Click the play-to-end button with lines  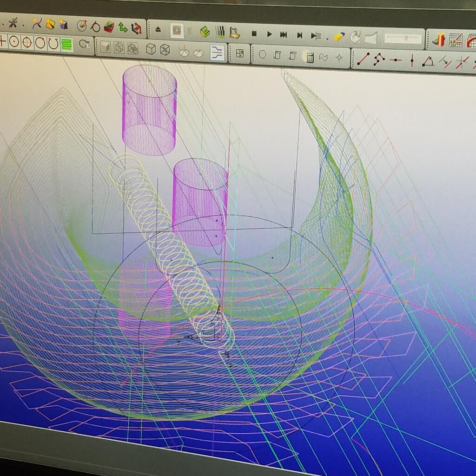click(x=316, y=36)
